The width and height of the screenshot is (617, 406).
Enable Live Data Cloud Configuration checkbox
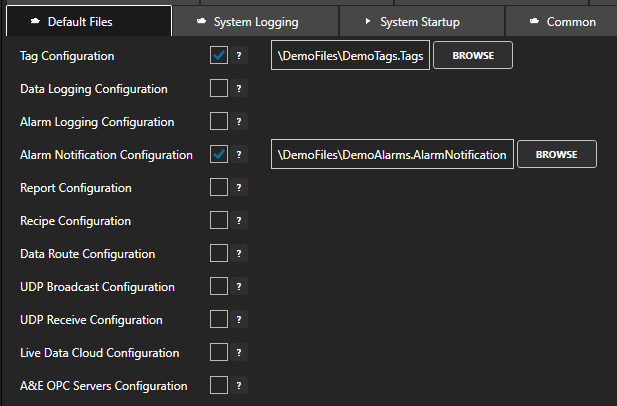(219, 353)
